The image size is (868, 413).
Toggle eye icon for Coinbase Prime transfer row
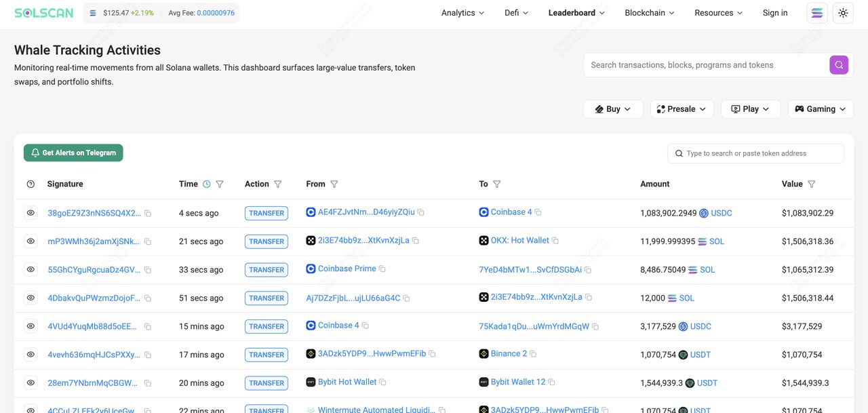(31, 269)
